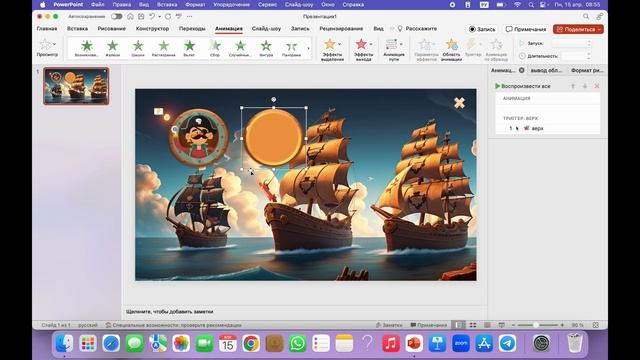The image size is (640, 360).
Task: Open the Упорядочение menu in menu bar
Action: 231,5
